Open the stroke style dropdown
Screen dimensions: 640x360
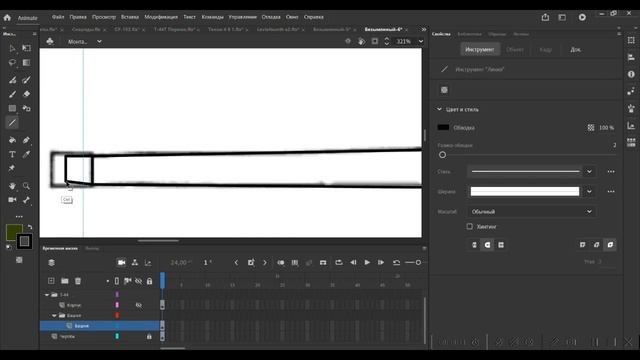click(589, 171)
